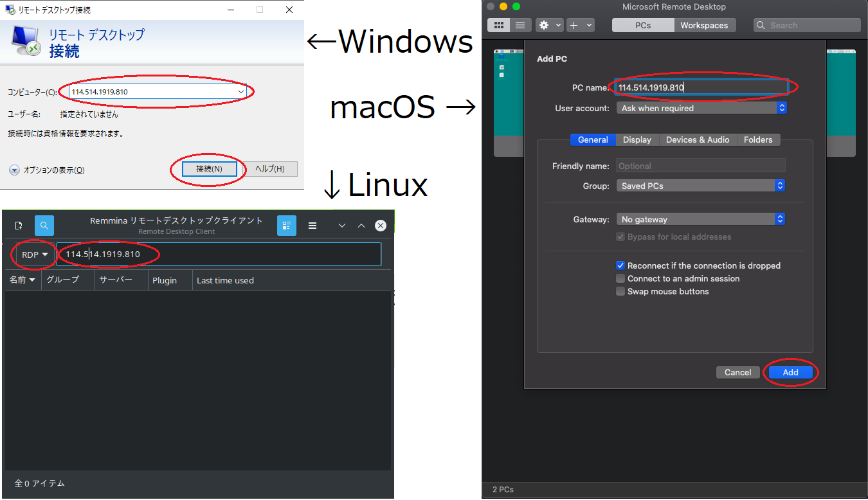Select list view in Microsoft Remote Desktop
The width and height of the screenshot is (868, 500).
520,25
